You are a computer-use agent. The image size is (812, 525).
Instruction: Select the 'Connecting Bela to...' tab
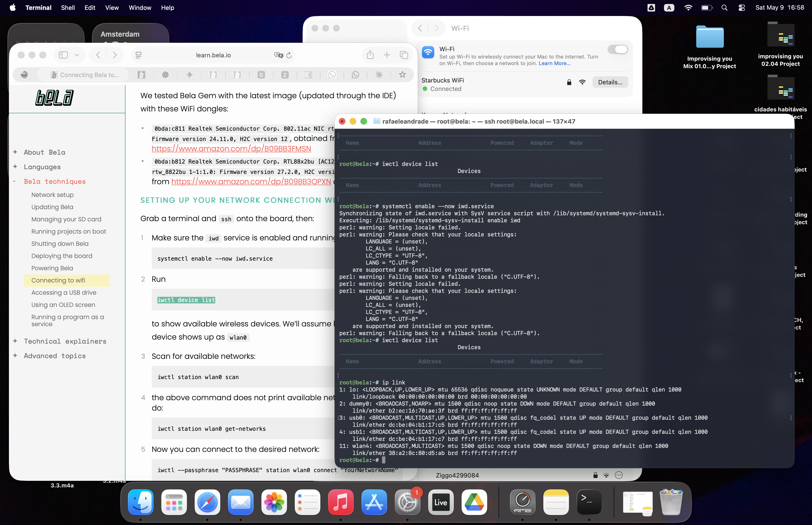[83, 75]
